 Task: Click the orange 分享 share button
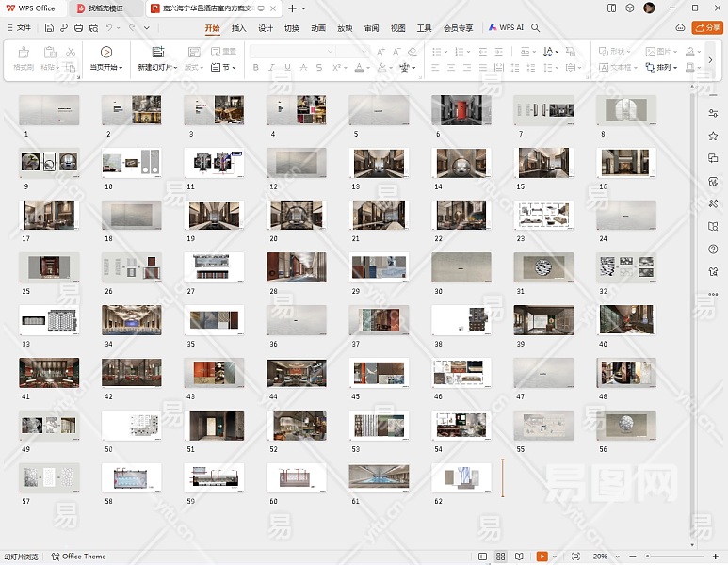pyautogui.click(x=707, y=28)
